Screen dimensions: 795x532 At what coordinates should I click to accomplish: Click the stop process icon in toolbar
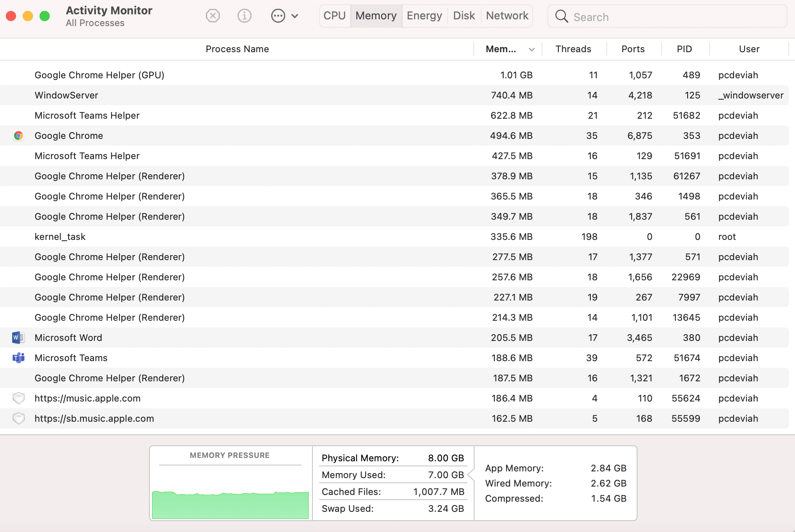point(213,16)
